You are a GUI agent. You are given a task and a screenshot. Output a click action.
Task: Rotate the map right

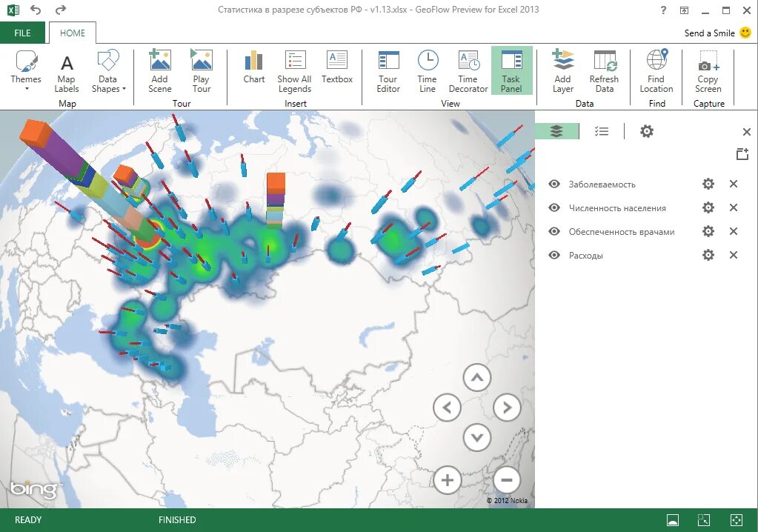point(507,408)
